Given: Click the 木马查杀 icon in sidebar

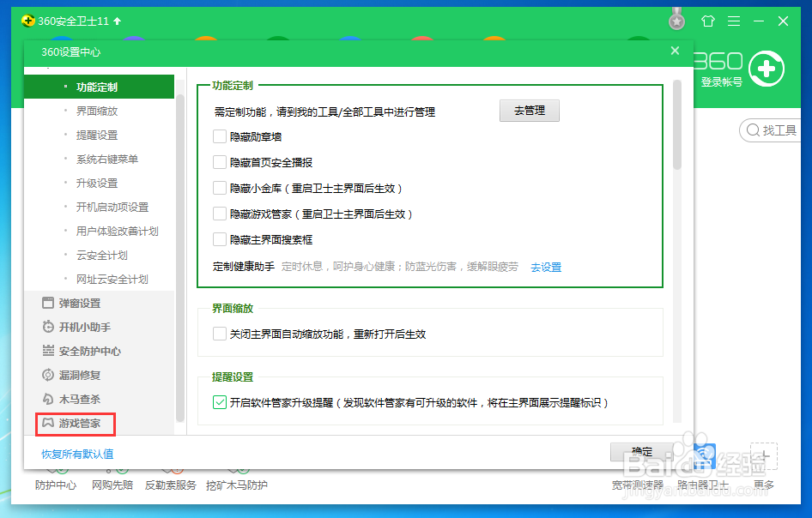Looking at the screenshot, I should coord(48,399).
